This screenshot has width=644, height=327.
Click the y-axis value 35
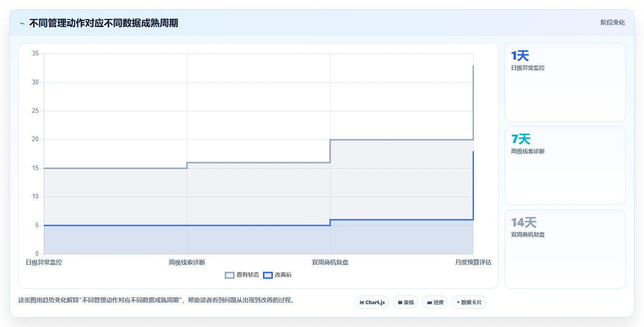35,54
